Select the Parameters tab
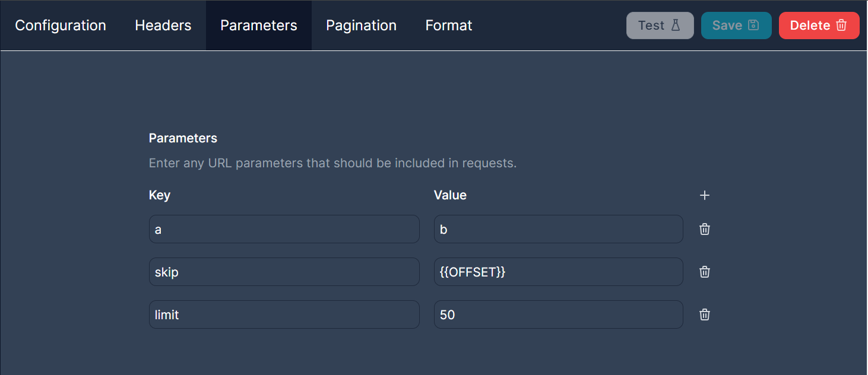The image size is (868, 375). (x=259, y=26)
